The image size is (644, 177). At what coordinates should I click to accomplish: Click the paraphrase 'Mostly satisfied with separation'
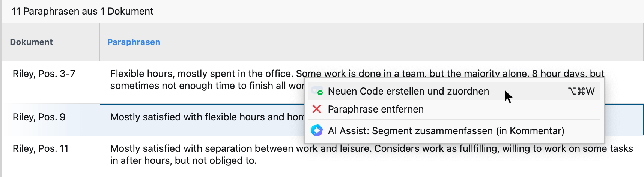click(x=372, y=154)
